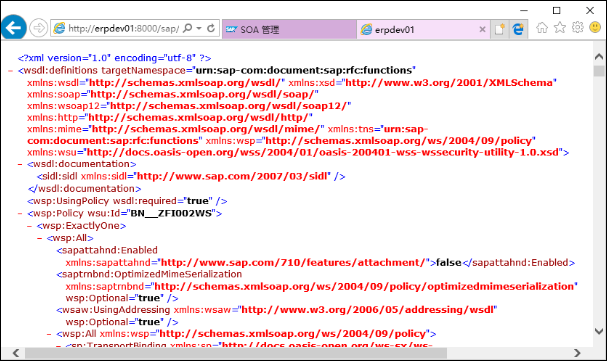The width and height of the screenshot is (607, 362).
Task: Click the 'wsaw:UsingAddressing' element text
Action: [x=116, y=310]
